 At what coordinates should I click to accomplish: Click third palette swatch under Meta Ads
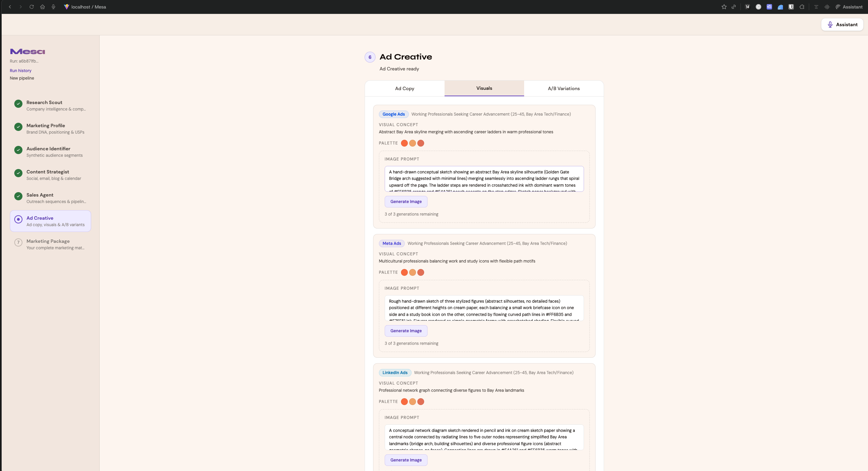[421, 272]
